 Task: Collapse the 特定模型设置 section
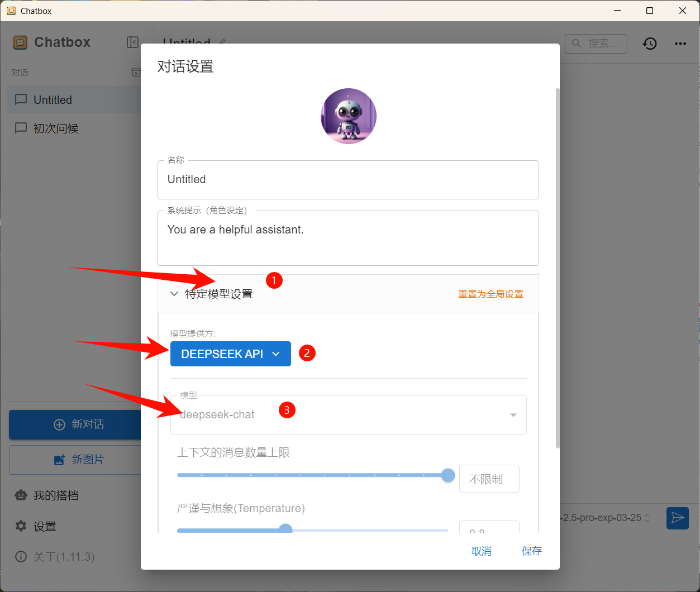point(174,294)
